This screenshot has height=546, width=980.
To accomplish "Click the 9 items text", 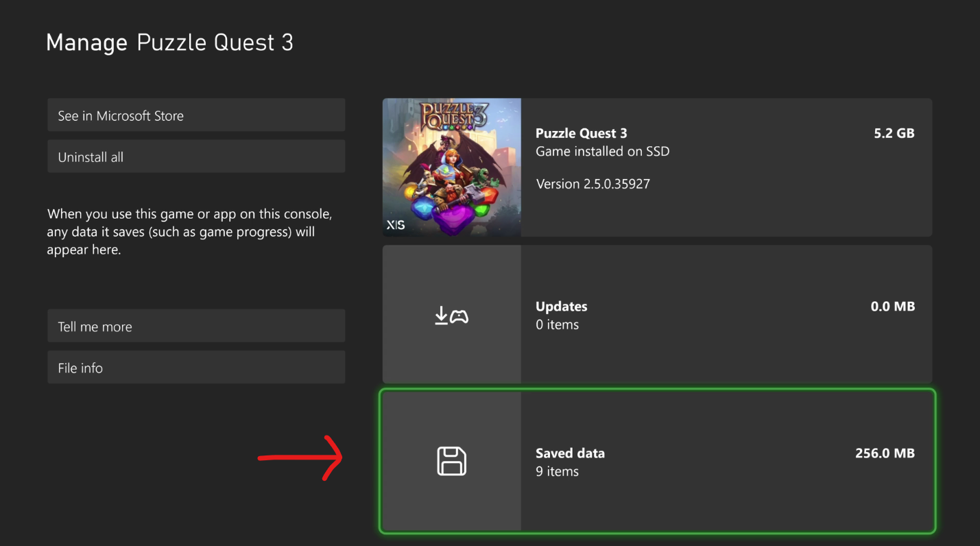I will click(x=557, y=471).
